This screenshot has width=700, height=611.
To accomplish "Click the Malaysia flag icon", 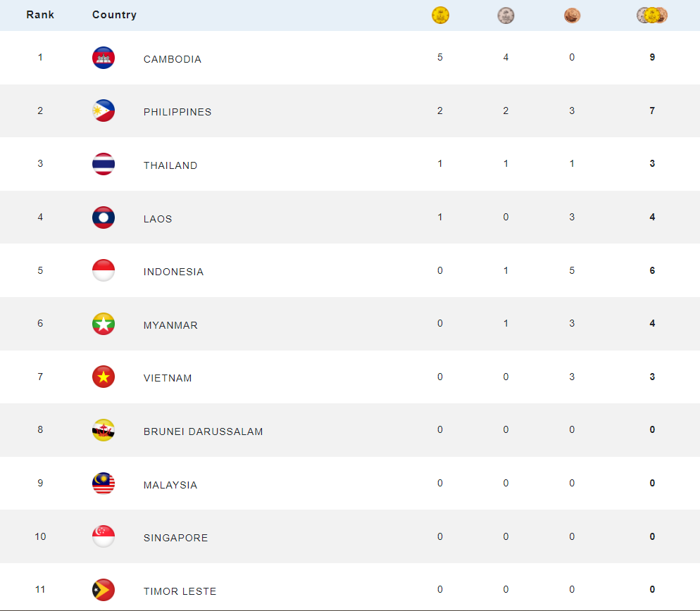I will pos(104,484).
